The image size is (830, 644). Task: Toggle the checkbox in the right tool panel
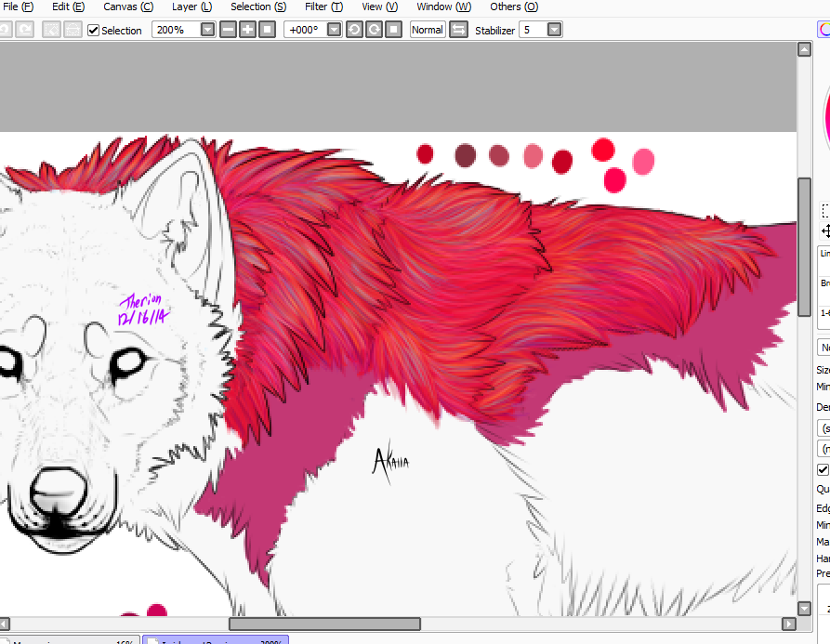click(x=823, y=470)
